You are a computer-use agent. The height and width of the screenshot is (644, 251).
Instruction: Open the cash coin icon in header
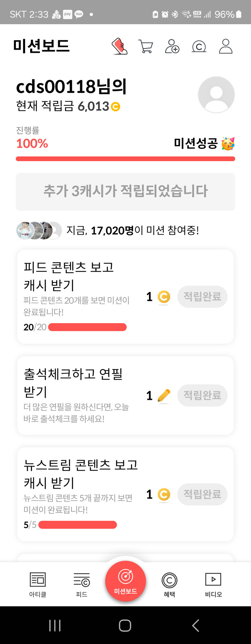(199, 46)
